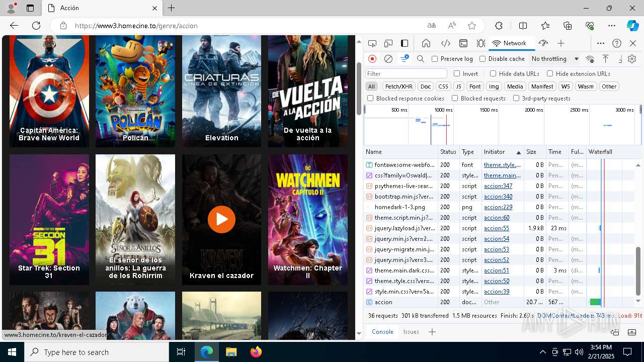Filter requests by JS type

point(458,86)
